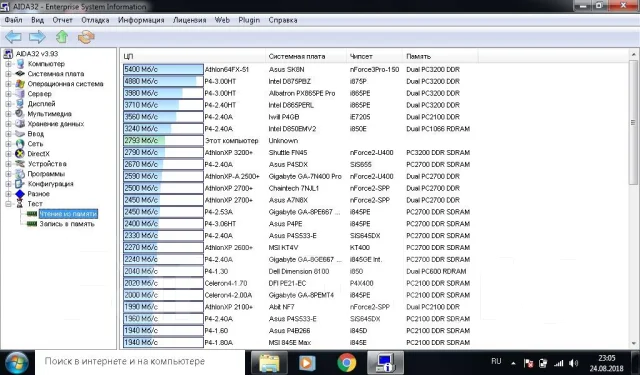Screen dimensions: 640x375
Task: Click the Forward arrow toolbar icon
Action: tap(37, 37)
